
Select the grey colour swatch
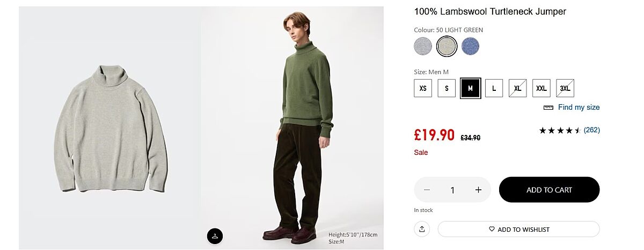423,46
